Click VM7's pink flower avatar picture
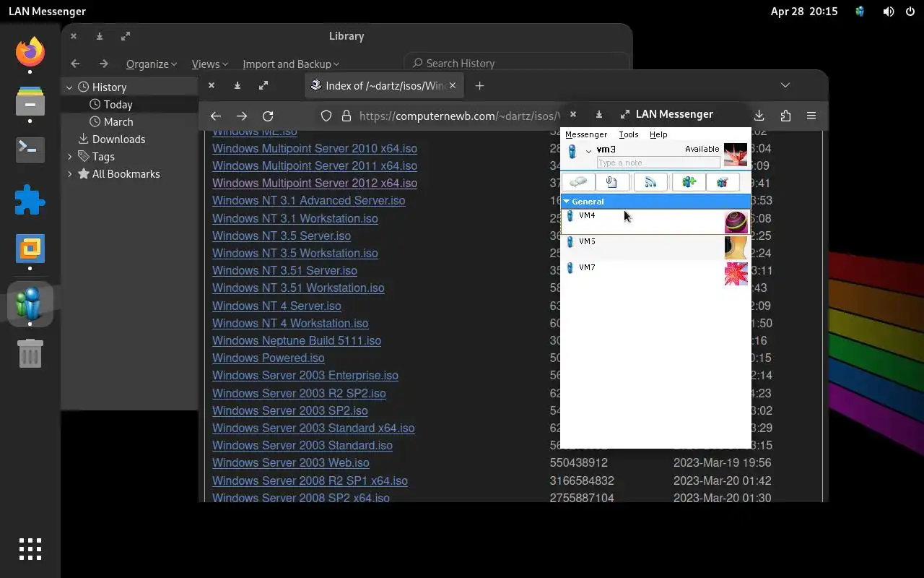Viewport: 924px width, 578px height. click(x=736, y=274)
